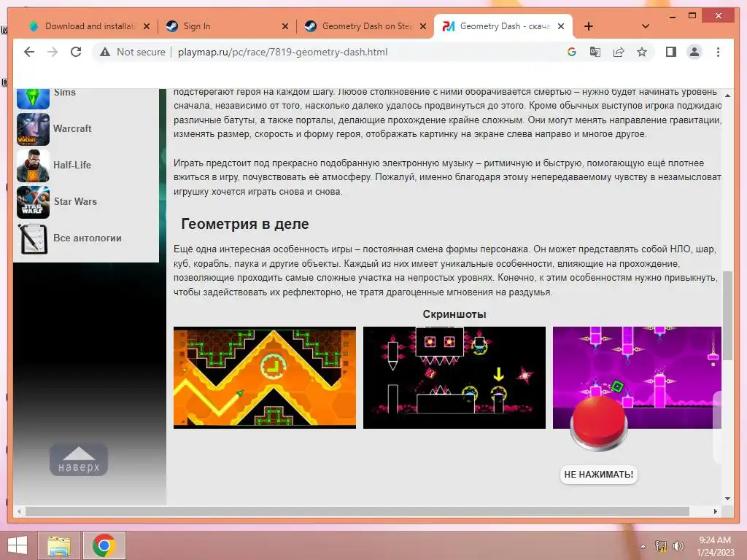
Task: Open the Все антологии link
Action: (x=88, y=238)
